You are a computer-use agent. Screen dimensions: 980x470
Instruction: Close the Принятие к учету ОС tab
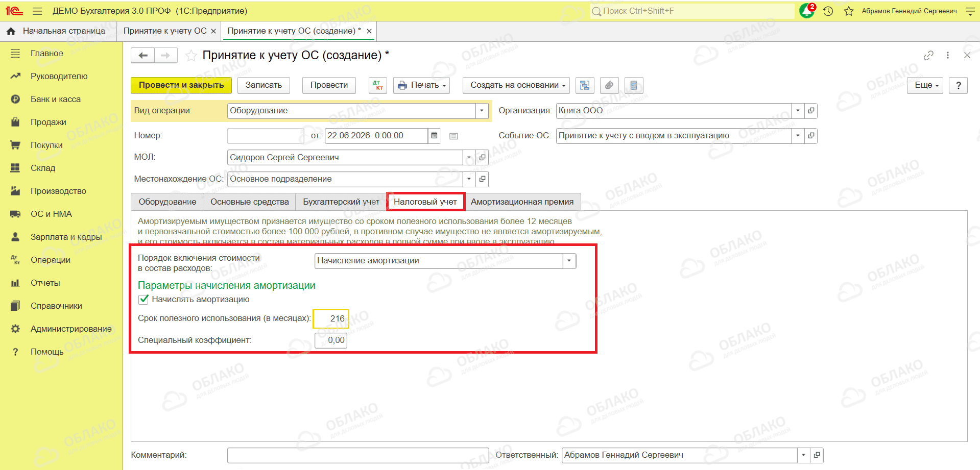click(213, 31)
